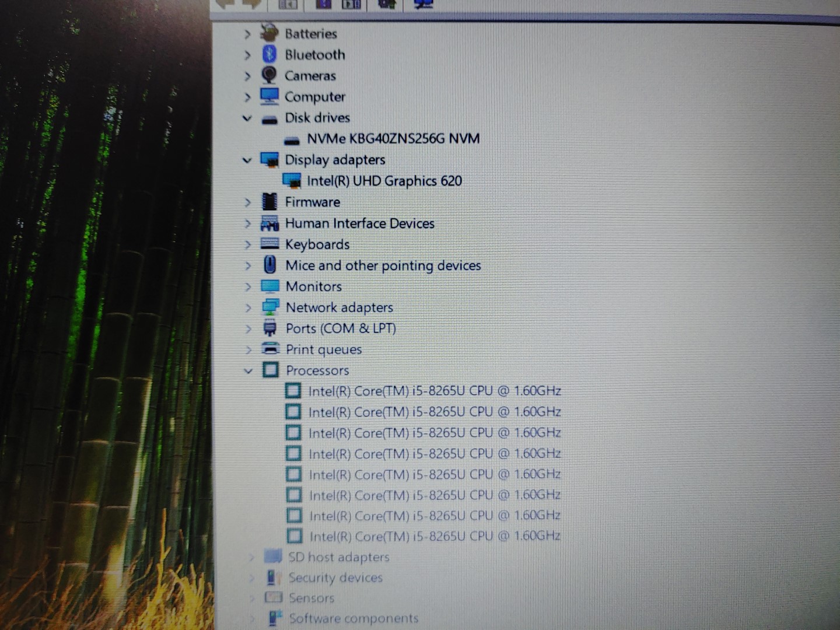Click the Keyboards device category icon
The image size is (840, 630).
click(x=269, y=244)
